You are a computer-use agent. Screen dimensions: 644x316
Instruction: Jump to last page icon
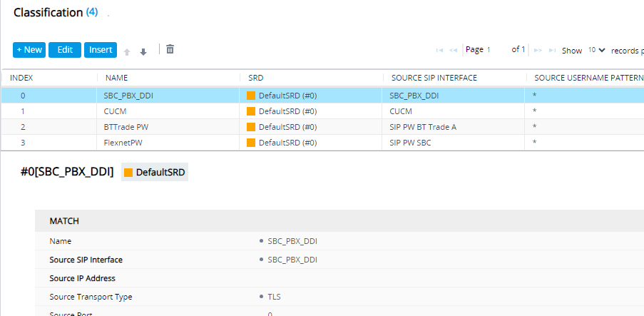553,50
